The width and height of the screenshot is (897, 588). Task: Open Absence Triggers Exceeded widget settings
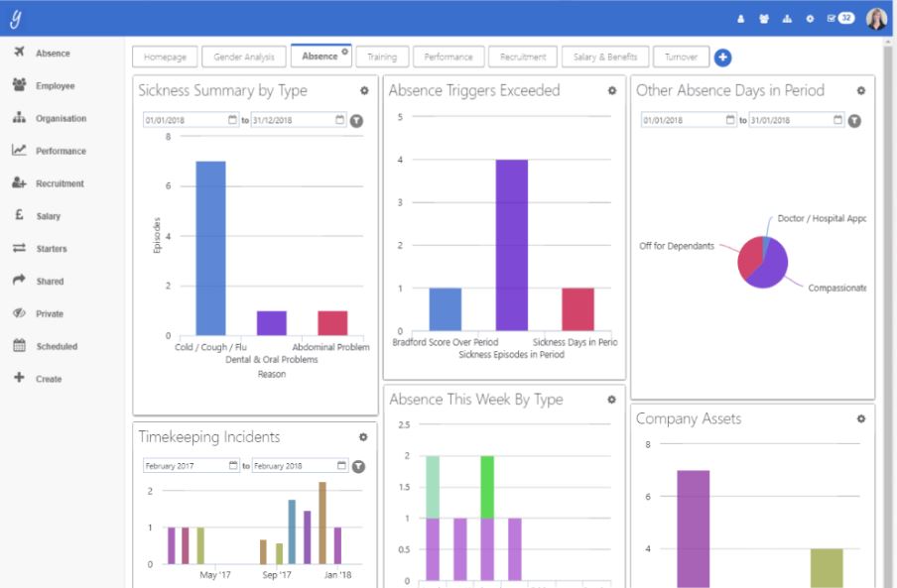612,90
